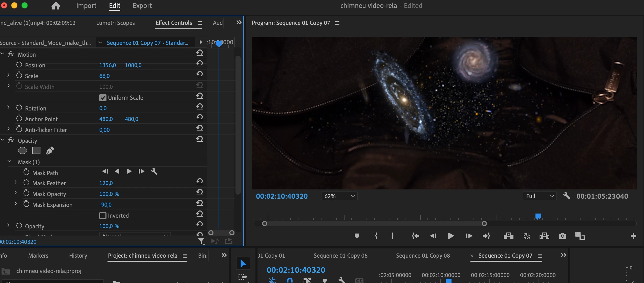Click the Add Marker icon in Program monitor
Screen dimensions: 644x283
click(357, 236)
